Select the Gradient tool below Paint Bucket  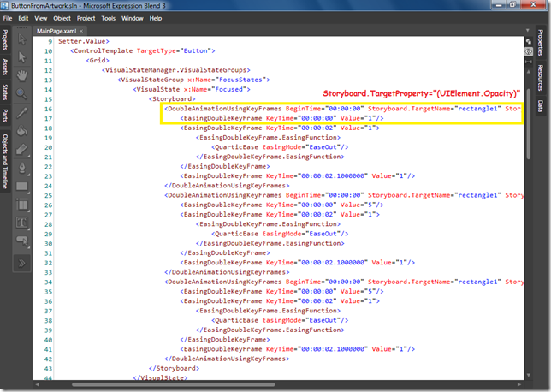21,149
